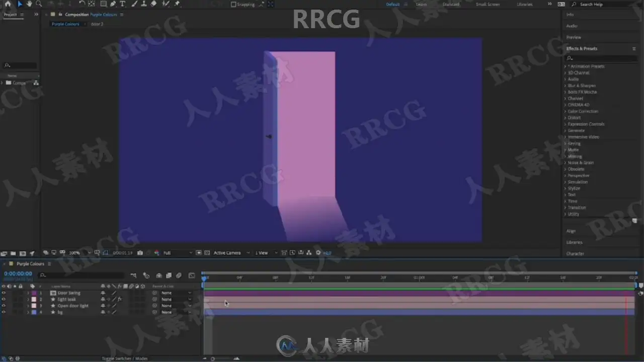Screen dimensions: 644x362
Task: Select the Type text tool
Action: pos(122,4)
